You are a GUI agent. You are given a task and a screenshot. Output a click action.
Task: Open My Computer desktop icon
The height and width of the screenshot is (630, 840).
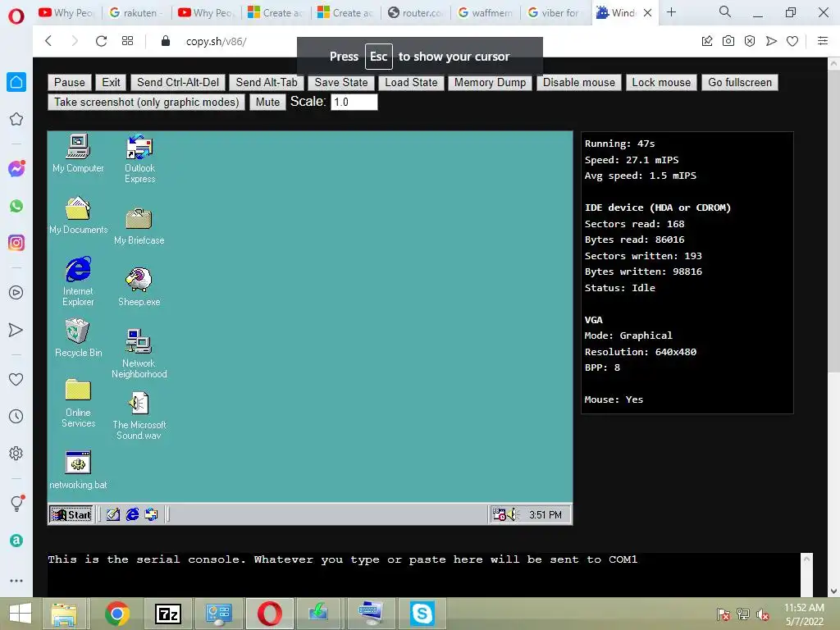point(78,153)
